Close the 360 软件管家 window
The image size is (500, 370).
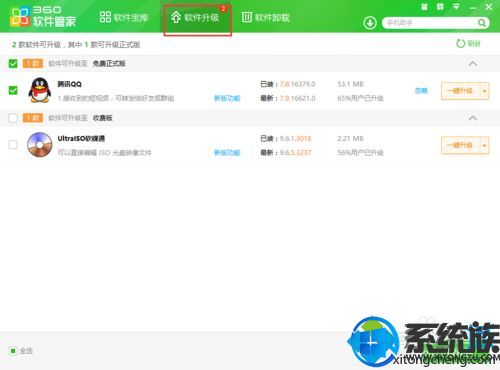tap(489, 7)
